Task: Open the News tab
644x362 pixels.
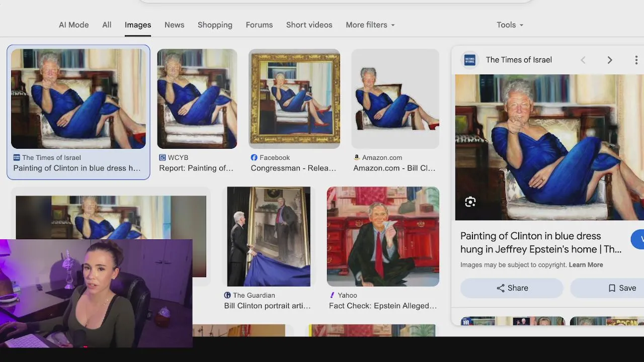Action: [x=174, y=25]
